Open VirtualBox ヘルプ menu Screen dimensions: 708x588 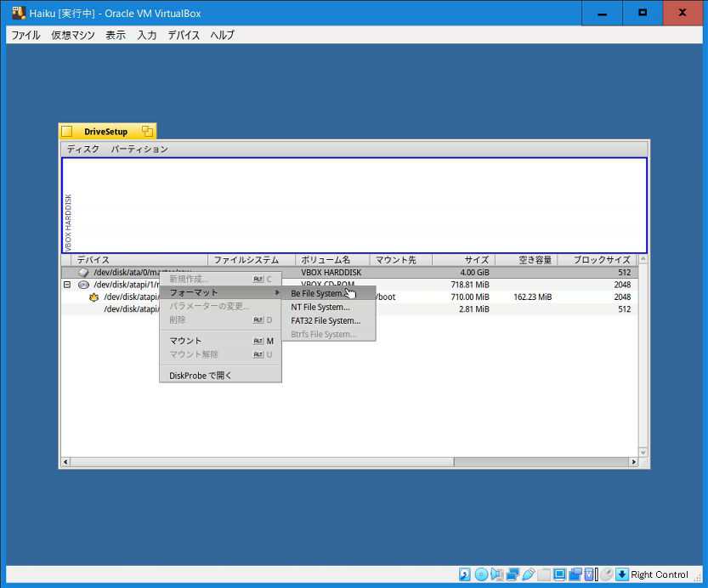(222, 35)
